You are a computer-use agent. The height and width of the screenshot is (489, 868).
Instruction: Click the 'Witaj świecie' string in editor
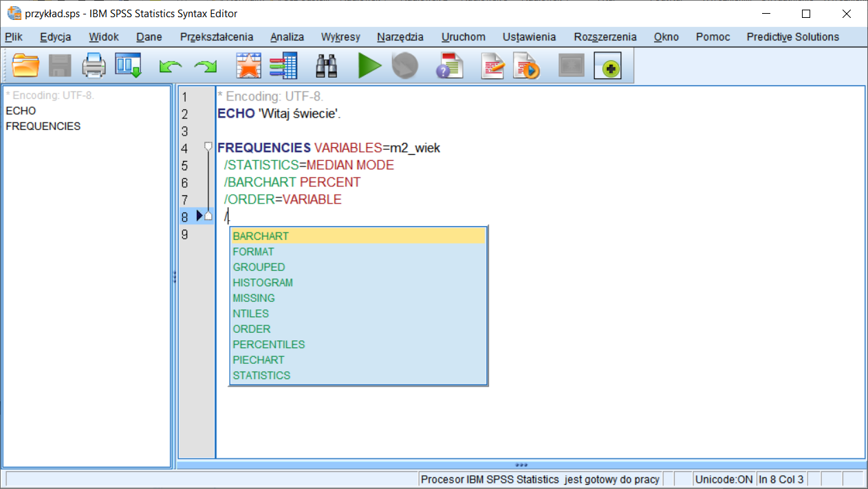pyautogui.click(x=300, y=113)
